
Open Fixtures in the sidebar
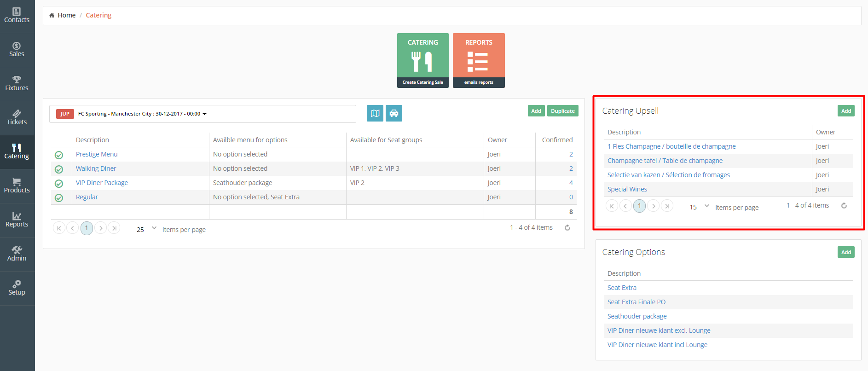tap(17, 84)
